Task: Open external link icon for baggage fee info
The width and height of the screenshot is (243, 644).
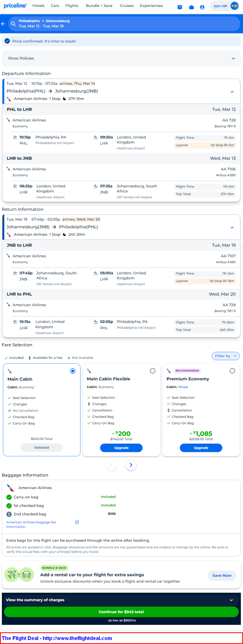Action: 77,522
